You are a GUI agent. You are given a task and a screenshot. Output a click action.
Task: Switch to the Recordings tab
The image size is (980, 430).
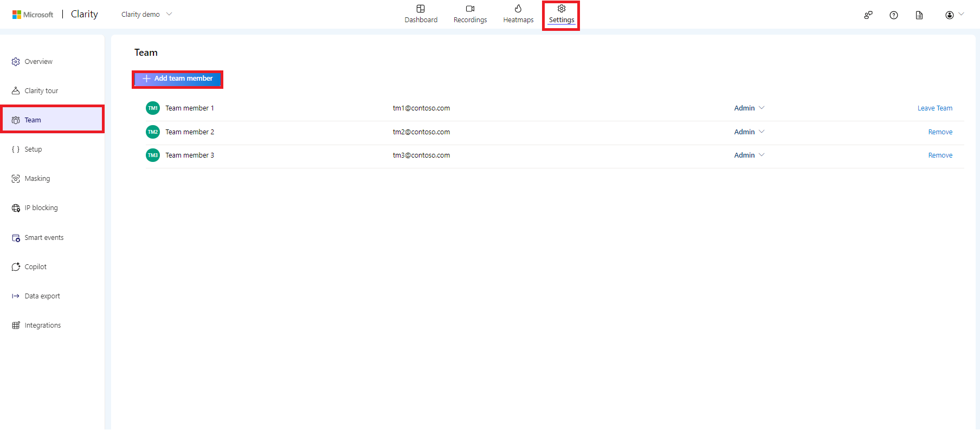[470, 15]
